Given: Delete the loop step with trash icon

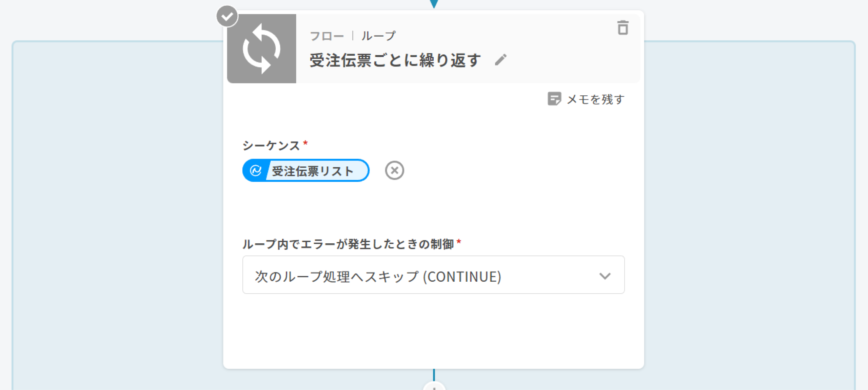Looking at the screenshot, I should pyautogui.click(x=623, y=28).
